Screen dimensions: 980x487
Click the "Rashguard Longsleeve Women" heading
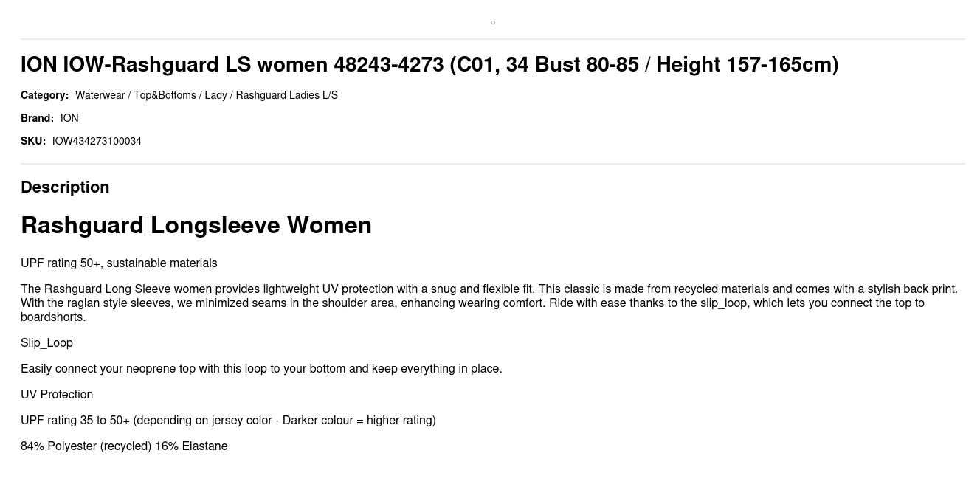click(196, 225)
